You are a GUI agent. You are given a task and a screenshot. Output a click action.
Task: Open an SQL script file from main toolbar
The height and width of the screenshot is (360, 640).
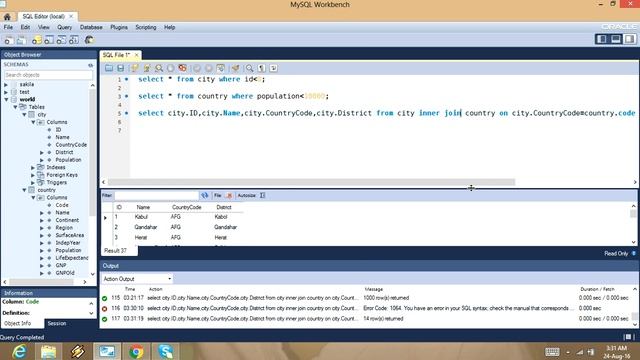coord(21,40)
